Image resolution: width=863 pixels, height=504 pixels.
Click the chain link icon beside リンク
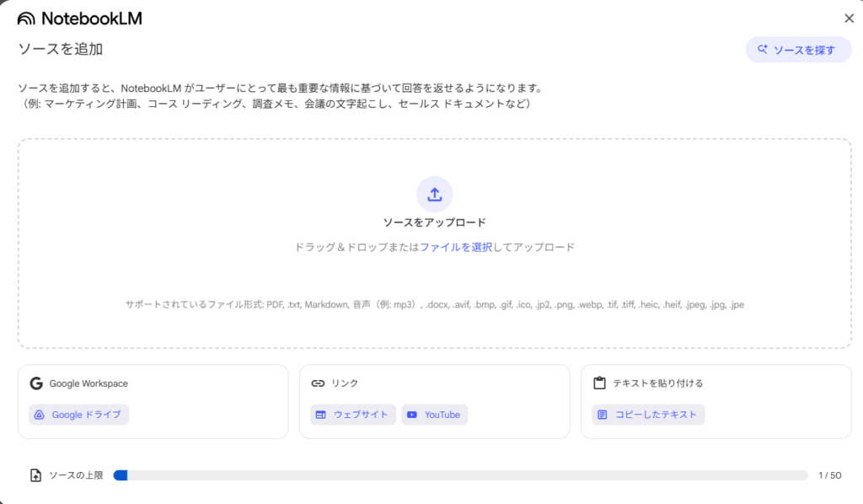(x=318, y=383)
